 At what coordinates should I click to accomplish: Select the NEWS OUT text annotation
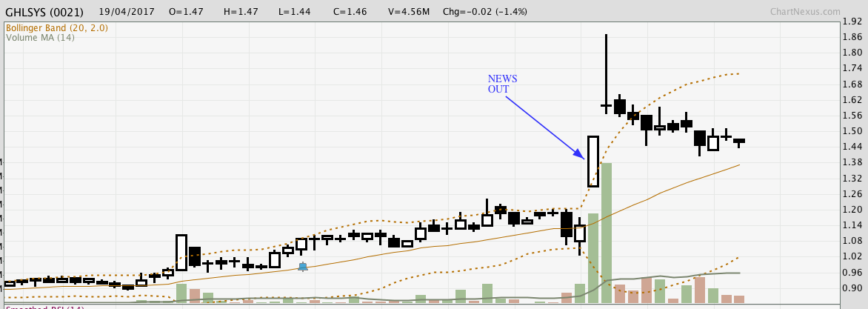pos(502,84)
